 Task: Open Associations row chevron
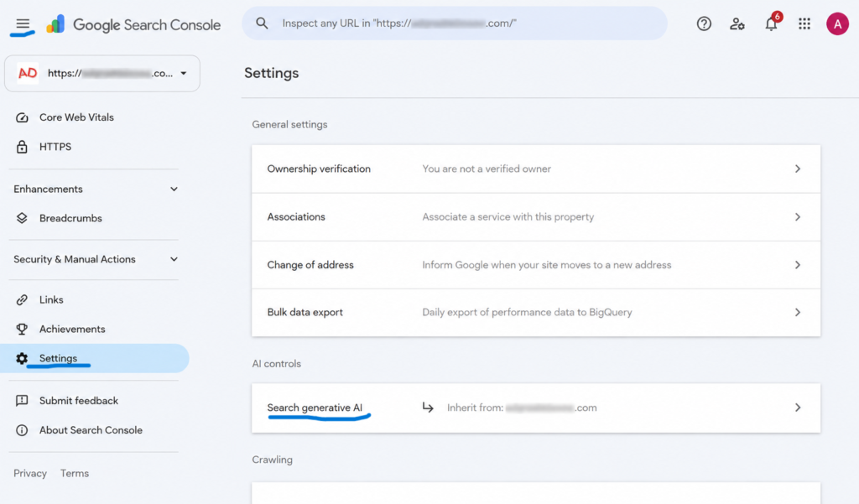(x=798, y=217)
